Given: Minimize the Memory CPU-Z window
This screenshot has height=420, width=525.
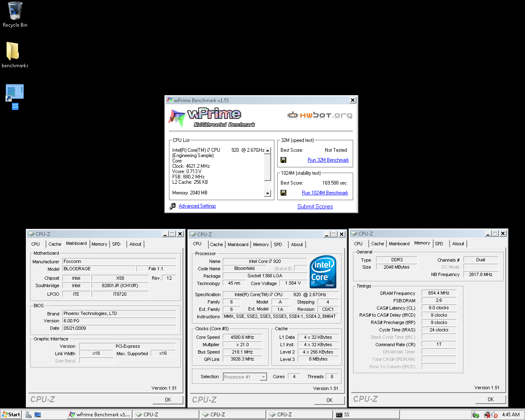Looking at the screenshot, I should 488,233.
